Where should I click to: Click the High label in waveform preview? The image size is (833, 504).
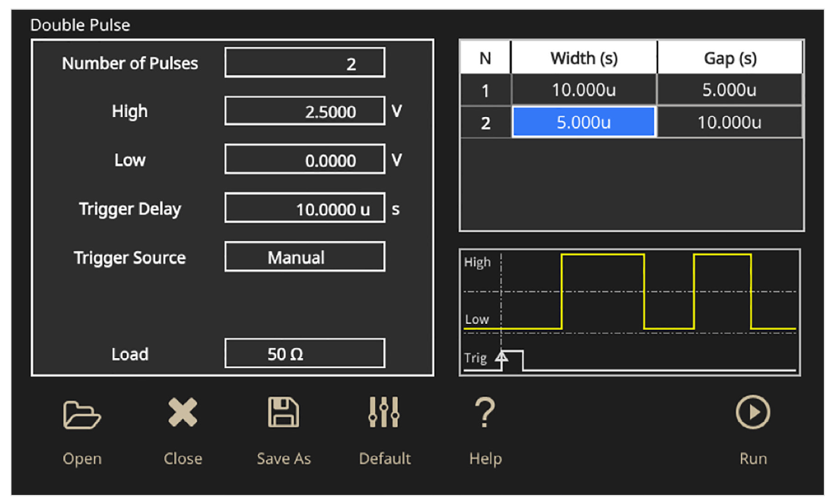(x=477, y=262)
